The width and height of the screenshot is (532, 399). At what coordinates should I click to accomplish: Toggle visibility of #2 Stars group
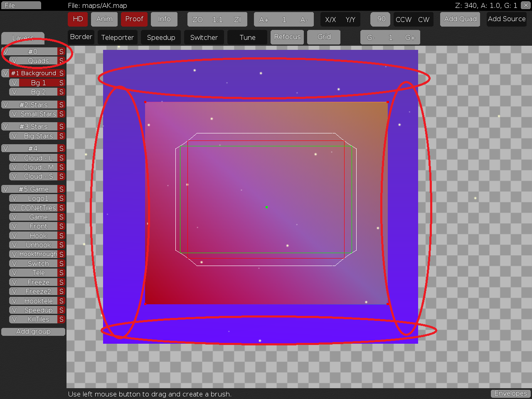click(5, 105)
